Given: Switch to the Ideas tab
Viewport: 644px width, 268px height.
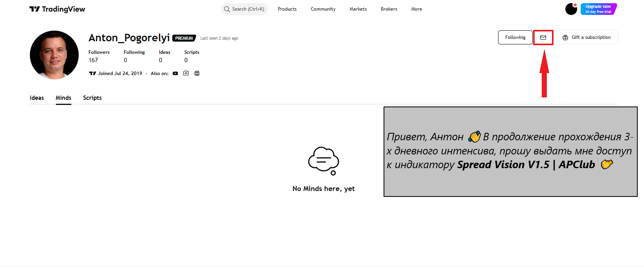Looking at the screenshot, I should tap(37, 98).
